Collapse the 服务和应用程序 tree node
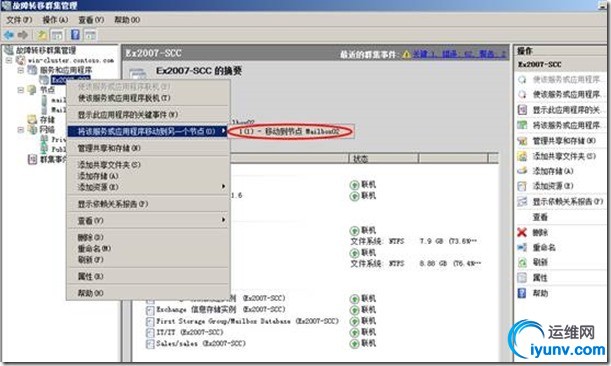Viewport: 611px width, 366px height. point(21,70)
